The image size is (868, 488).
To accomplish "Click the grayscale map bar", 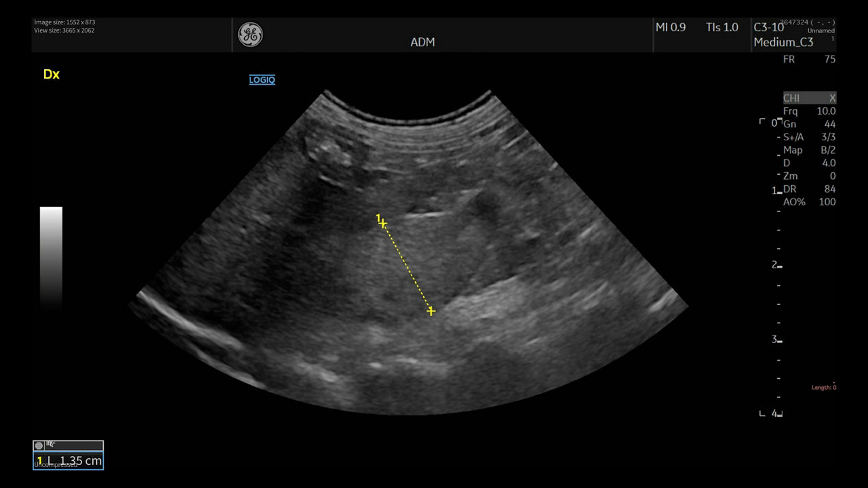I will (51, 258).
